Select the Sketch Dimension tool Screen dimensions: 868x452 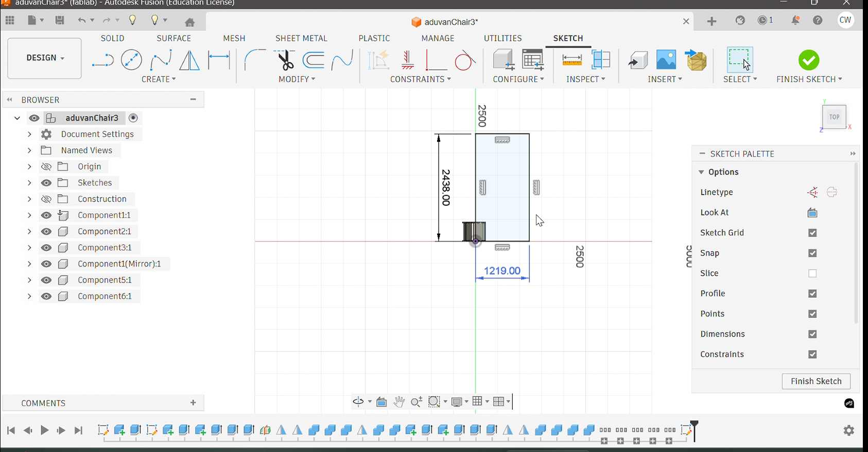219,60
